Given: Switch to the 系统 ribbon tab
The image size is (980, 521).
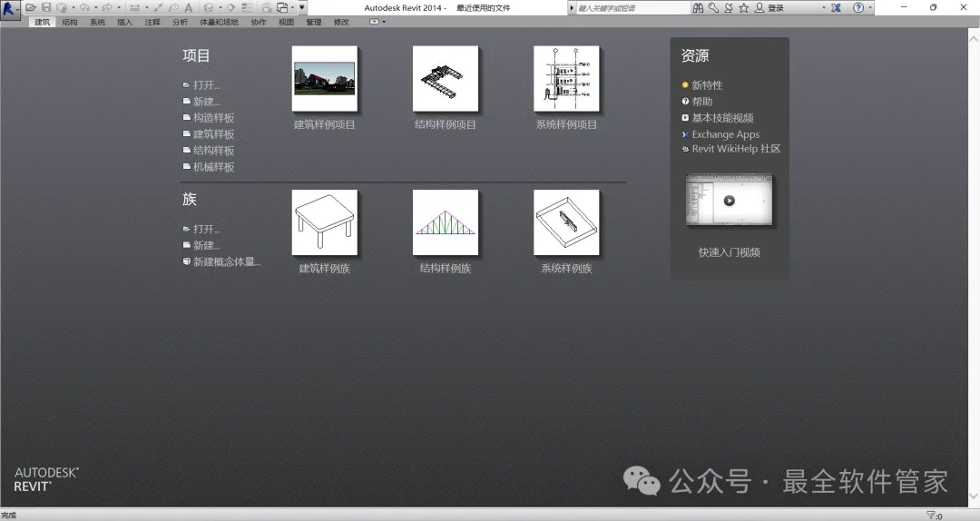Looking at the screenshot, I should [97, 22].
